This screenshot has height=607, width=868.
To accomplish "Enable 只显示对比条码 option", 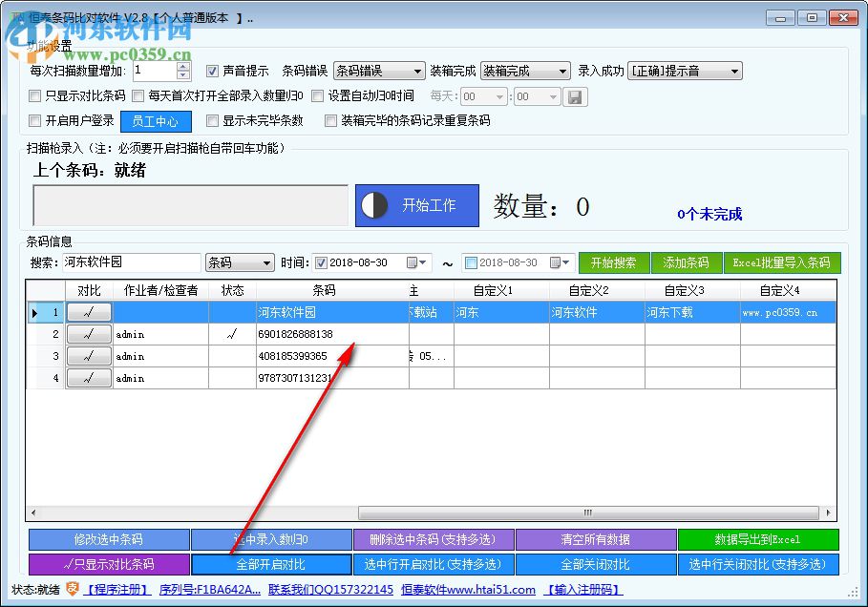I will pyautogui.click(x=35, y=96).
